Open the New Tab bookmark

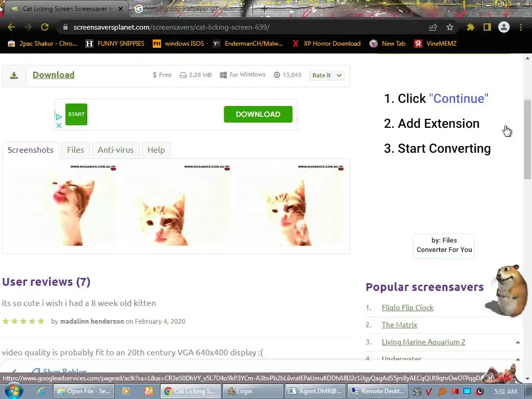[388, 44]
